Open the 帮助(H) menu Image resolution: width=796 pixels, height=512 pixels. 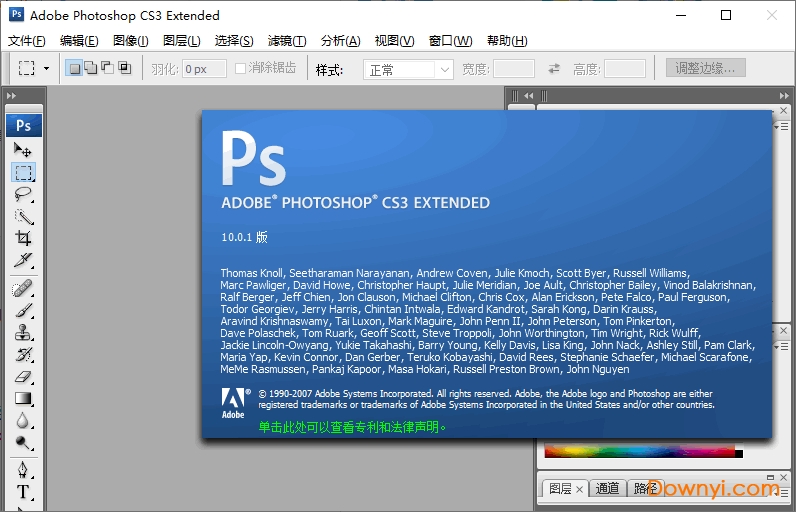click(507, 41)
